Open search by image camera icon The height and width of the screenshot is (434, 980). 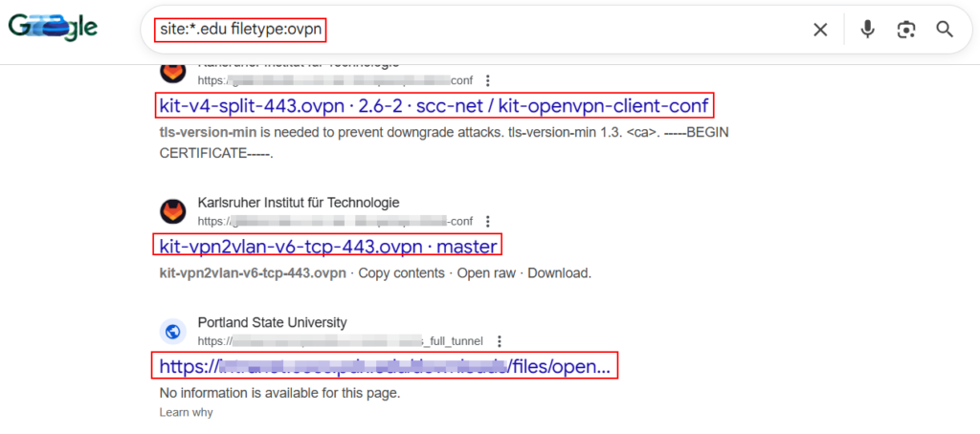coord(905,30)
